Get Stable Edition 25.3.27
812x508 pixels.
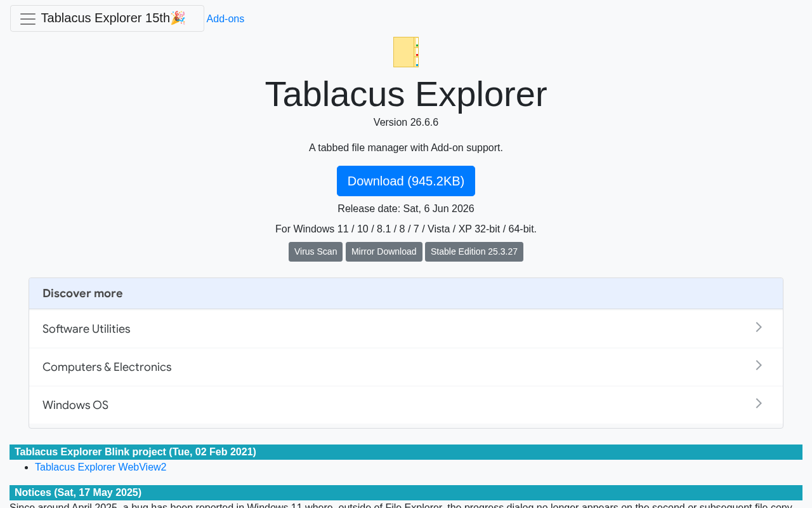tap(474, 251)
